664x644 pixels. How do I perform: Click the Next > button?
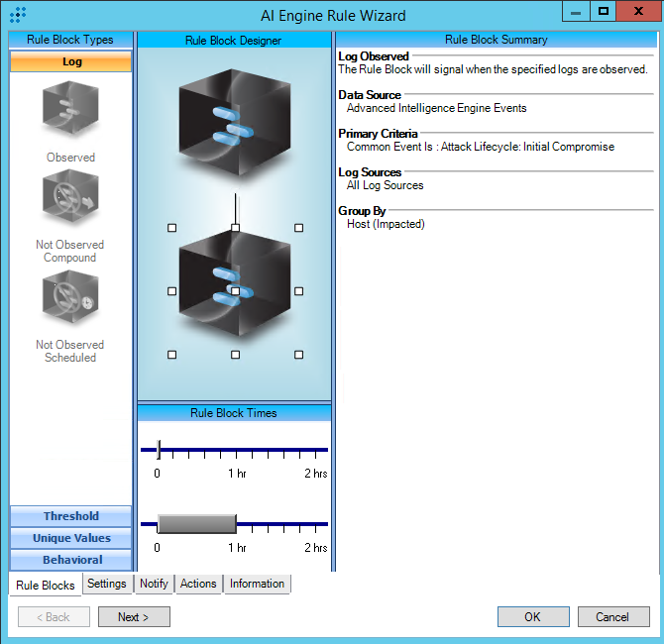pyautogui.click(x=134, y=617)
